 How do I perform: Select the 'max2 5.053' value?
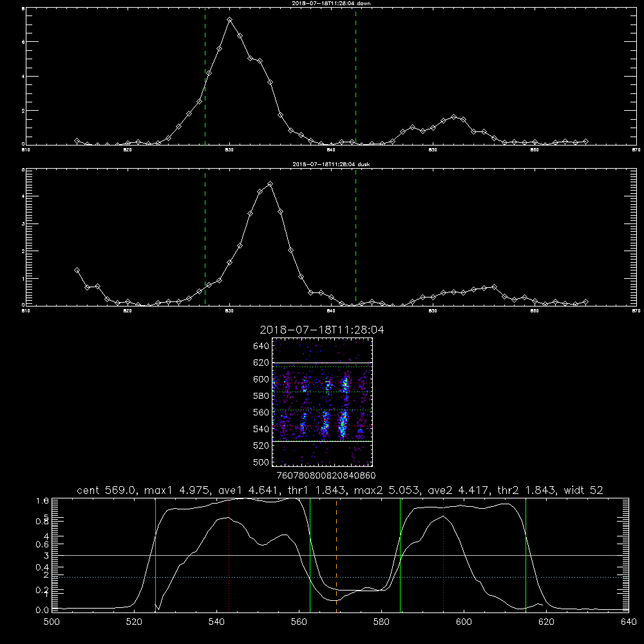388,490
